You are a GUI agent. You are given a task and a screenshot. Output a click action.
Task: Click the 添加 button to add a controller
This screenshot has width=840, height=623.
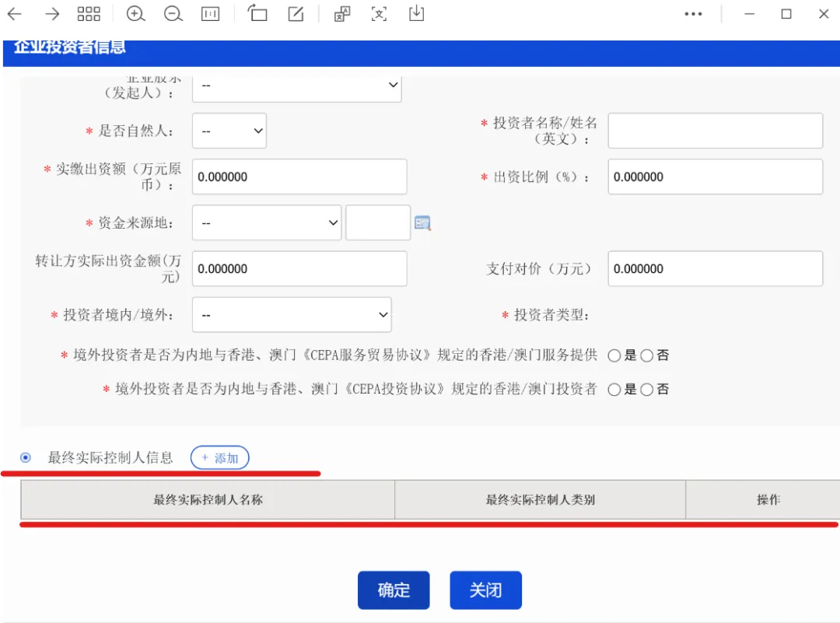pos(219,457)
